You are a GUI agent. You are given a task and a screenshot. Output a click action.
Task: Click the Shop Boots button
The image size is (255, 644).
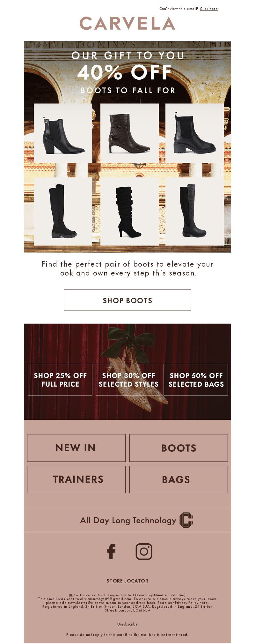click(x=127, y=300)
